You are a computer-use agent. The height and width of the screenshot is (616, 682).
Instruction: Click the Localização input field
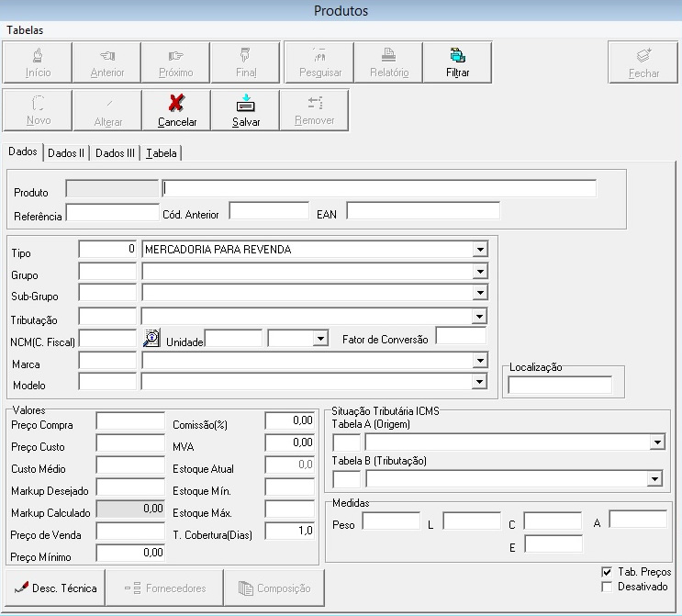(x=560, y=385)
